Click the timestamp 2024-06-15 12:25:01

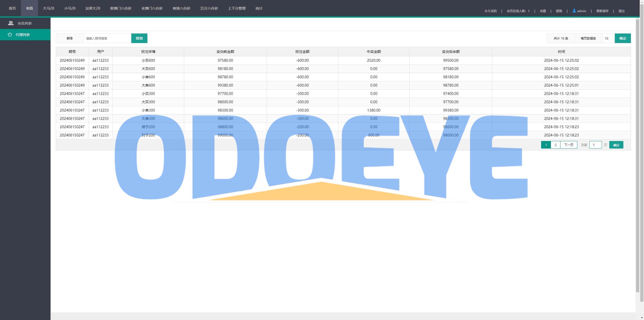point(561,85)
